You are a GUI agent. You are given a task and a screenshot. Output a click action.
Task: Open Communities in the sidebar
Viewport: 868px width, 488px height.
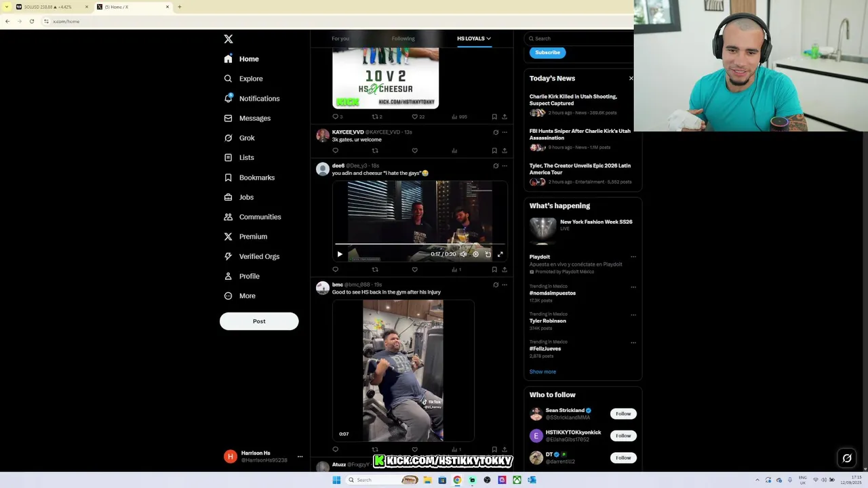point(252,217)
